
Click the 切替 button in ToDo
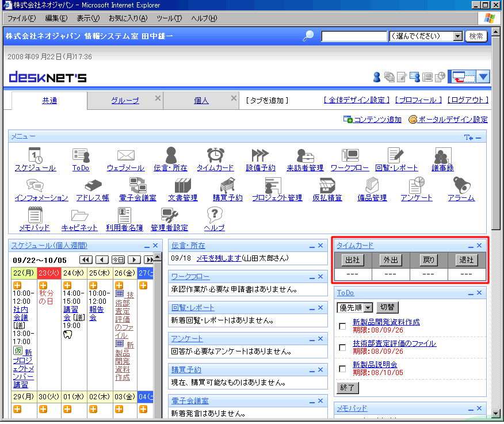click(x=387, y=307)
